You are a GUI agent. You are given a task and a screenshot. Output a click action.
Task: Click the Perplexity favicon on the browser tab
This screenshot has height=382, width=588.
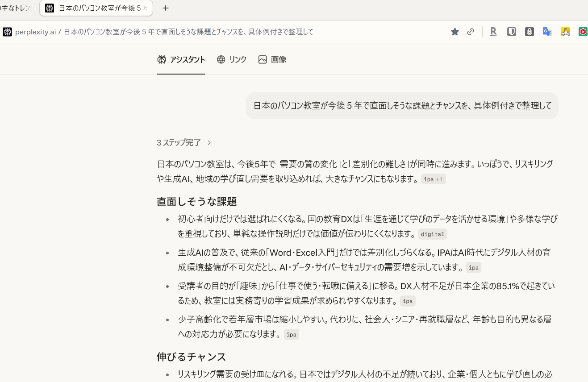pos(50,8)
